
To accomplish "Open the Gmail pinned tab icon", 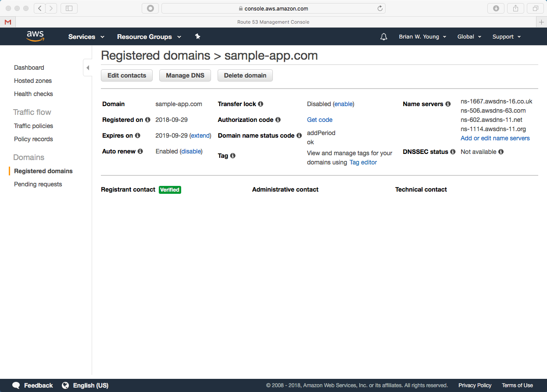I will pyautogui.click(x=8, y=22).
